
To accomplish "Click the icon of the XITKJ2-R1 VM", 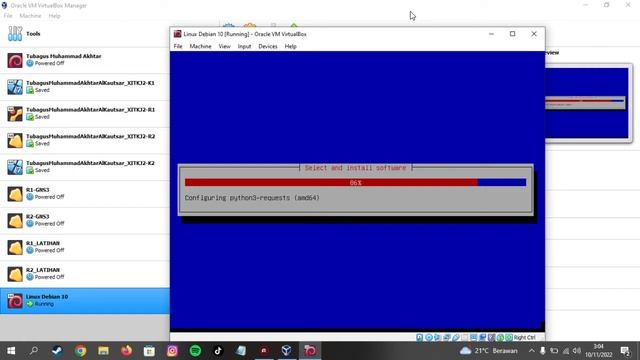I will click(x=15, y=114).
